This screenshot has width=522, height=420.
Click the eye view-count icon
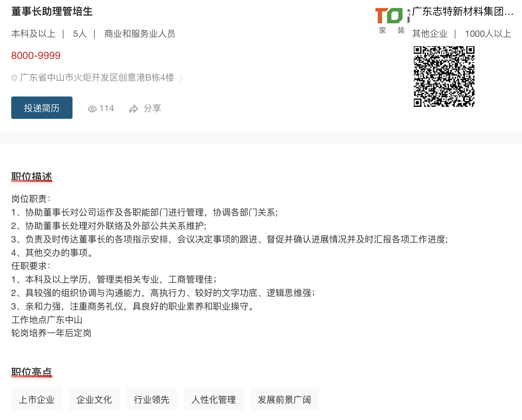pos(92,109)
